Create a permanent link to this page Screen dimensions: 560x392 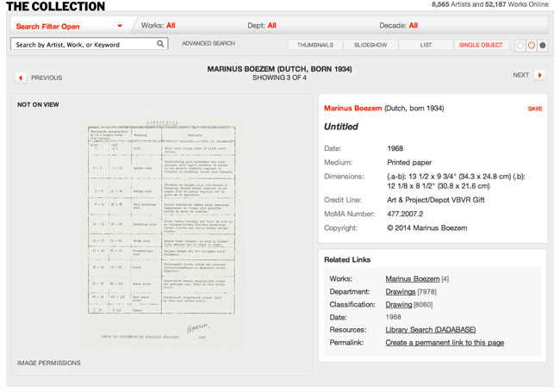click(445, 342)
